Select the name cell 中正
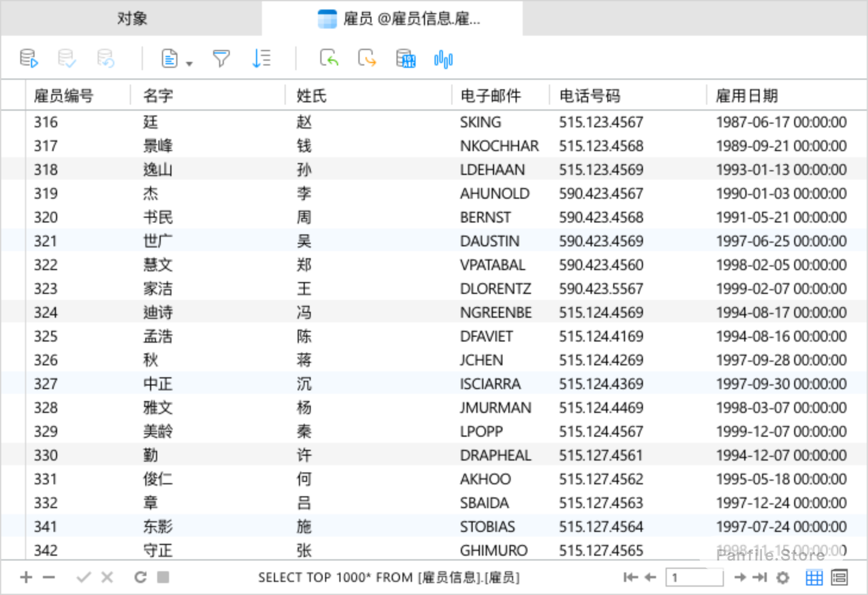Screen dimensions: 868x595 [158, 384]
